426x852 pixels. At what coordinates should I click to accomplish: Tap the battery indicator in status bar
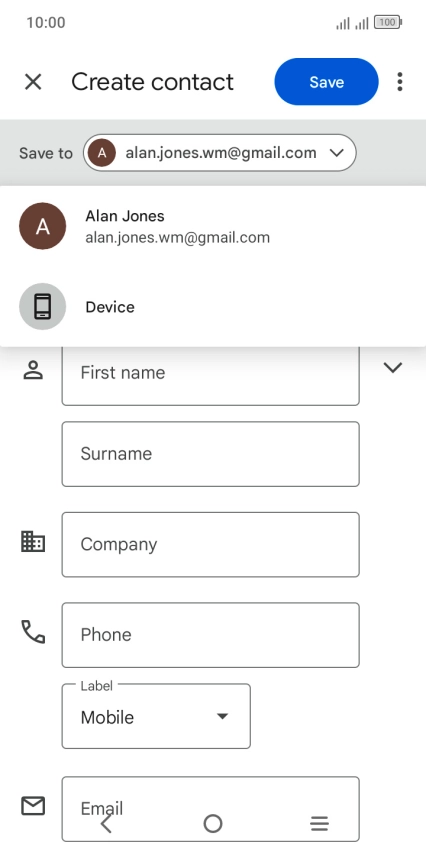click(x=388, y=22)
